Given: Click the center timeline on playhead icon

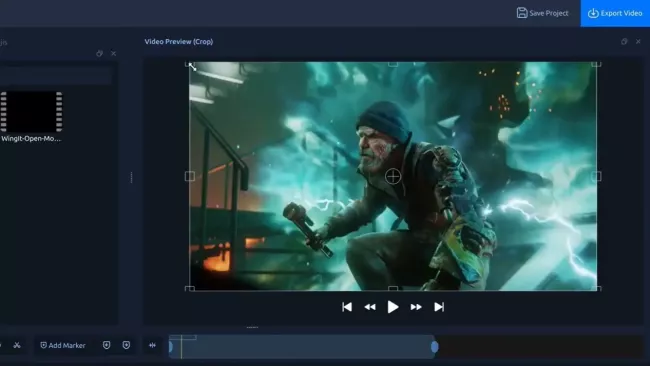Looking at the screenshot, I should click(x=153, y=345).
